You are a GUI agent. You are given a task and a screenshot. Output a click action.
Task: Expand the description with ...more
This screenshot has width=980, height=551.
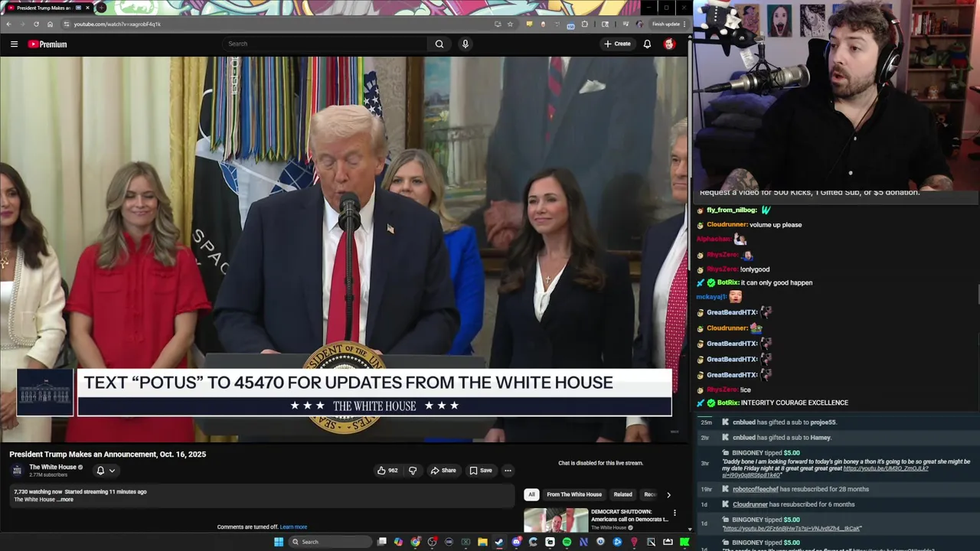66,500
